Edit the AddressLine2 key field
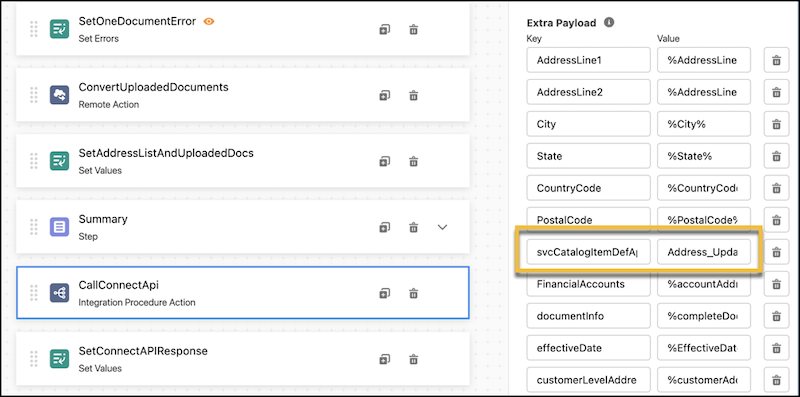 [x=588, y=92]
